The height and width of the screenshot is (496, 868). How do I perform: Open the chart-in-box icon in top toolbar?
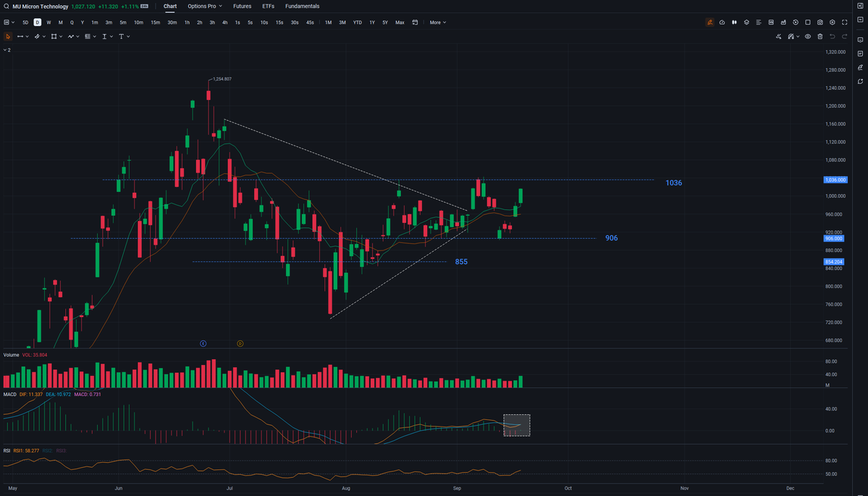click(771, 22)
